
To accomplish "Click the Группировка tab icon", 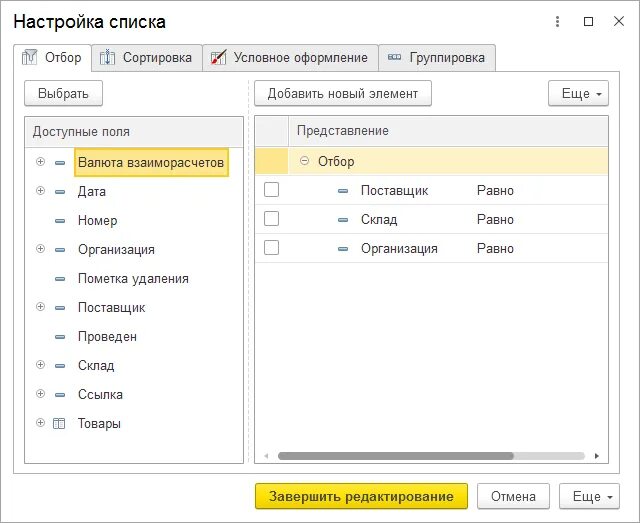I will [x=395, y=58].
